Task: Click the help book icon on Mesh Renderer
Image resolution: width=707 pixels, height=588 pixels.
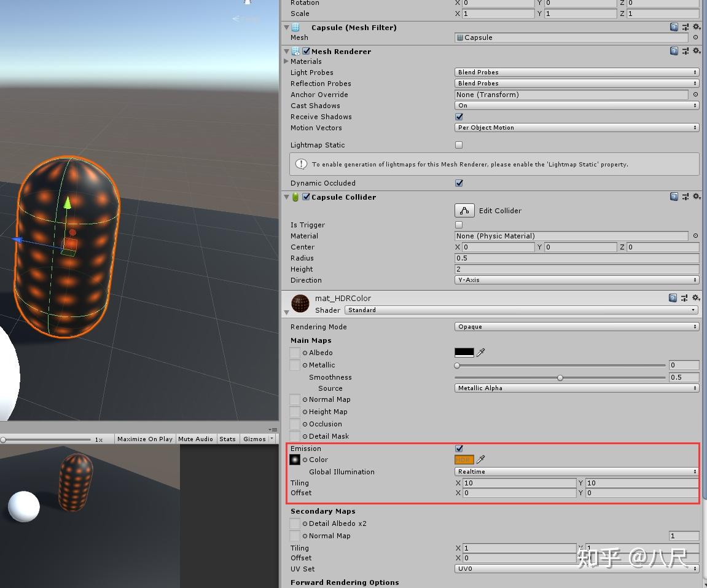Action: pyautogui.click(x=674, y=51)
